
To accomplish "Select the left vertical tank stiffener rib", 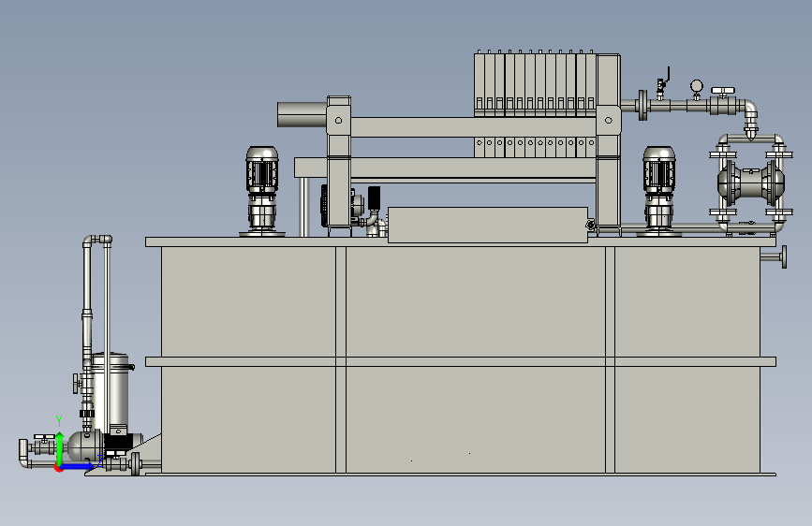I will tap(340, 359).
